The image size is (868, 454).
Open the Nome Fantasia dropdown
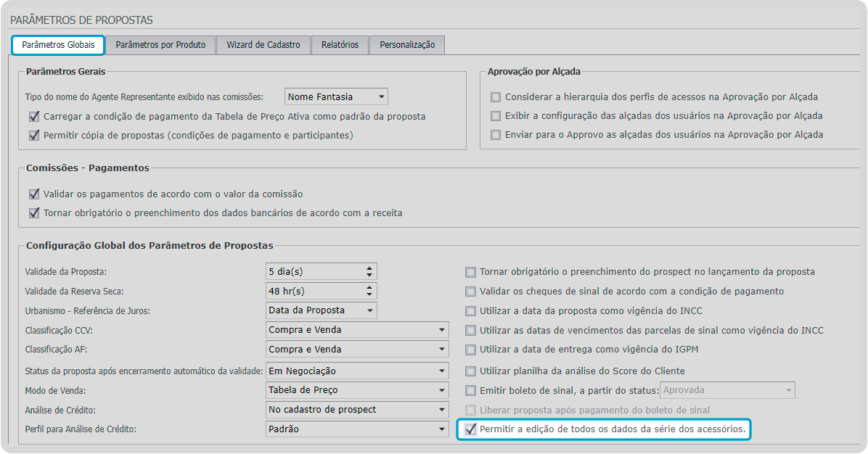[x=381, y=96]
